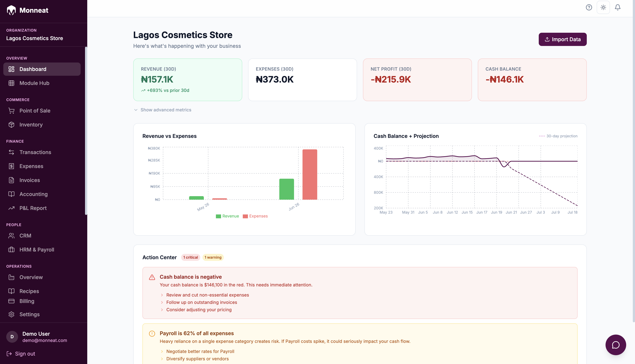The height and width of the screenshot is (364, 635).
Task: Click 'Cash Balance + Projection' chart title
Action: (406, 136)
